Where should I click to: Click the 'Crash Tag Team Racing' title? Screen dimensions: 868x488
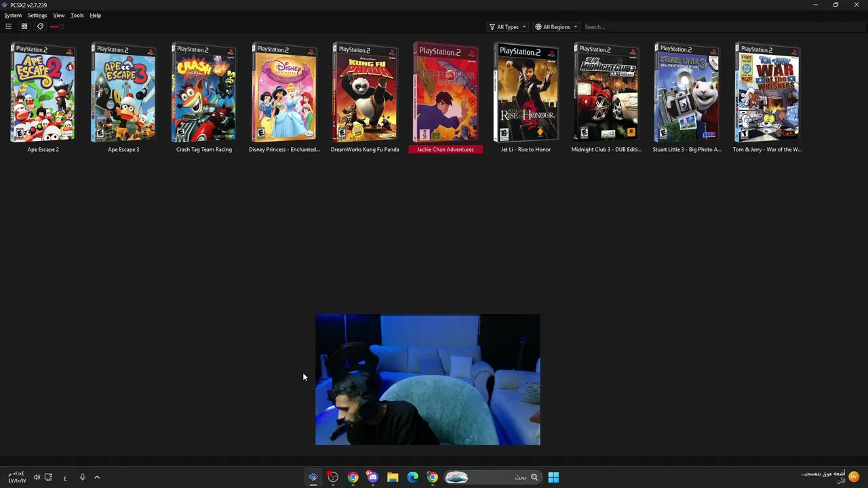(x=204, y=149)
